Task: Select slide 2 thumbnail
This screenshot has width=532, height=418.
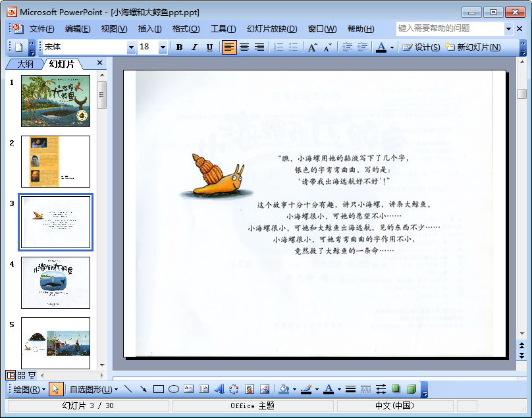Action: click(56, 161)
